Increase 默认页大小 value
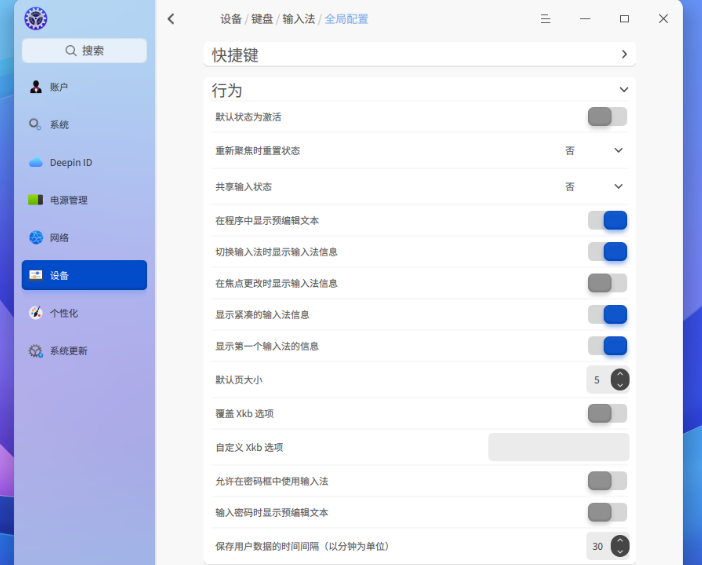 [620, 374]
